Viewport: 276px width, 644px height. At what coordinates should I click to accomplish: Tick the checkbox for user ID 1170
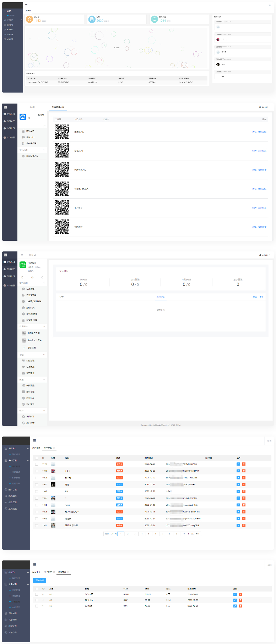click(x=37, y=464)
